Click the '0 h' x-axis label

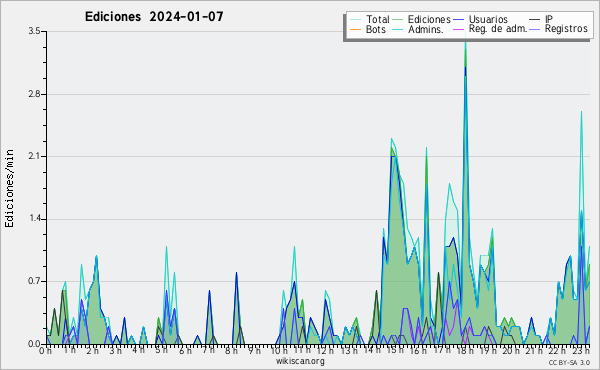pos(46,351)
